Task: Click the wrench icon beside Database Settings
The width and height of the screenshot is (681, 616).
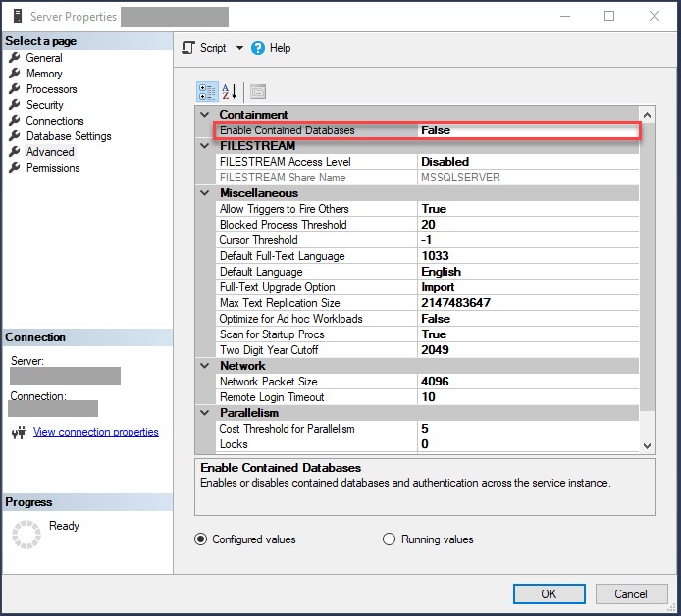Action: pos(15,136)
